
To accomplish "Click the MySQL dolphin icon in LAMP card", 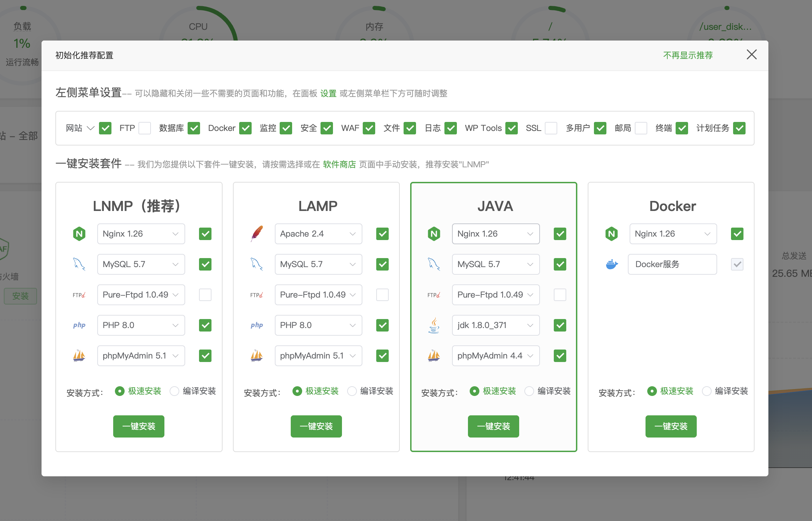I will pos(257,264).
